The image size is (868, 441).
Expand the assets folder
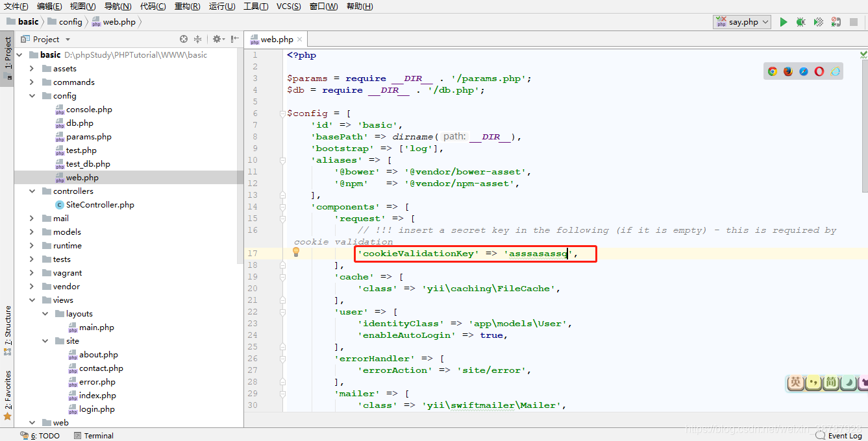(32, 69)
